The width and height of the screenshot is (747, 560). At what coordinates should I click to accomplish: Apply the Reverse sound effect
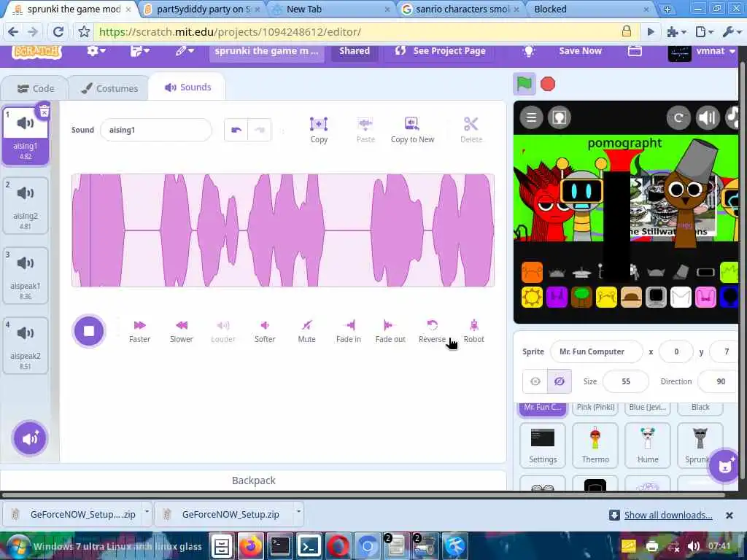tap(432, 331)
